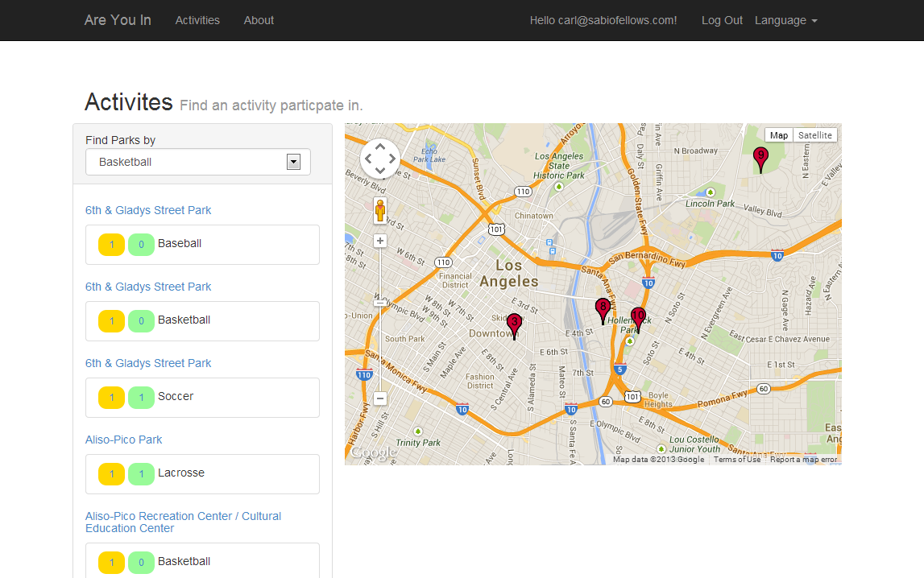924x578 pixels.
Task: Click map marker number 10
Action: (638, 319)
